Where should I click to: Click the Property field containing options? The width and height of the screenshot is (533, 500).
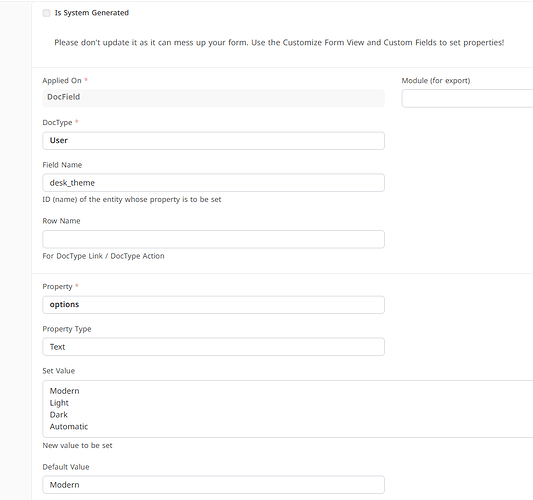[x=213, y=305]
